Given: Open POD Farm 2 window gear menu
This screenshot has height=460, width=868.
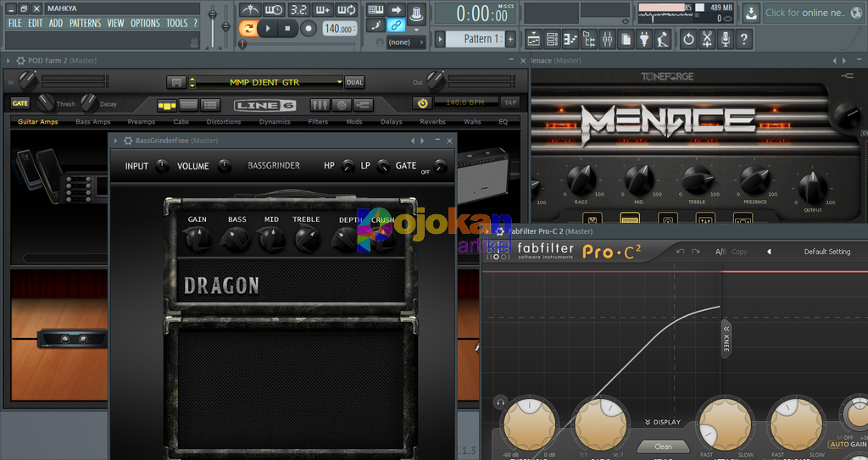Looking at the screenshot, I should (20, 60).
